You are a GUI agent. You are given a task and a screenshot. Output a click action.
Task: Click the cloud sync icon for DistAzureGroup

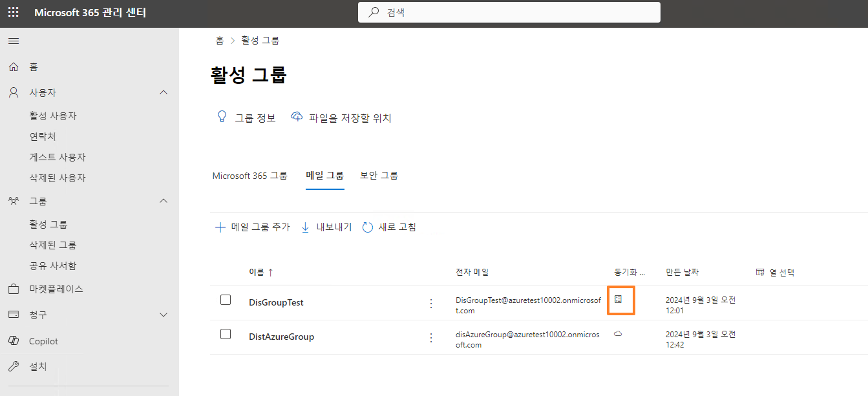coord(618,334)
